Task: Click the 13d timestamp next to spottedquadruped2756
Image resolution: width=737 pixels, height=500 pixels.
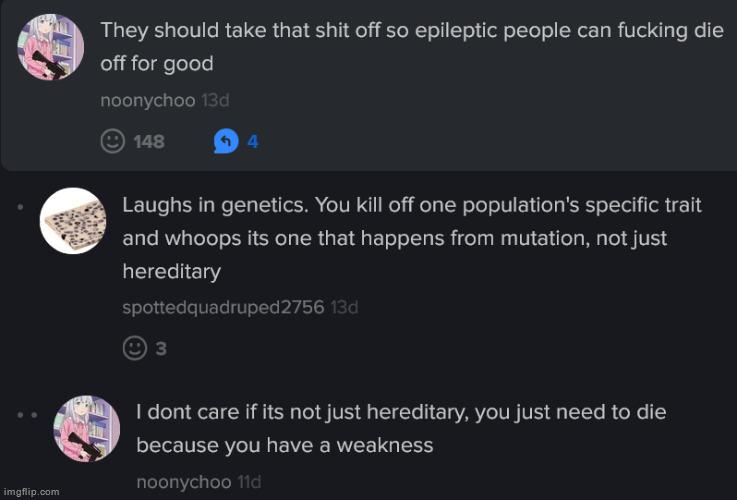Action: point(344,307)
